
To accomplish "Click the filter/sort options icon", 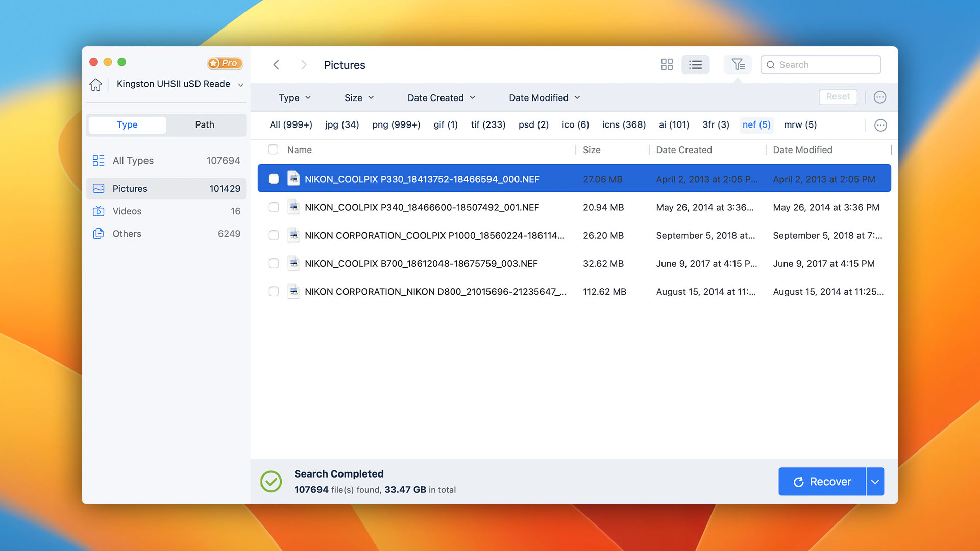I will click(x=738, y=65).
